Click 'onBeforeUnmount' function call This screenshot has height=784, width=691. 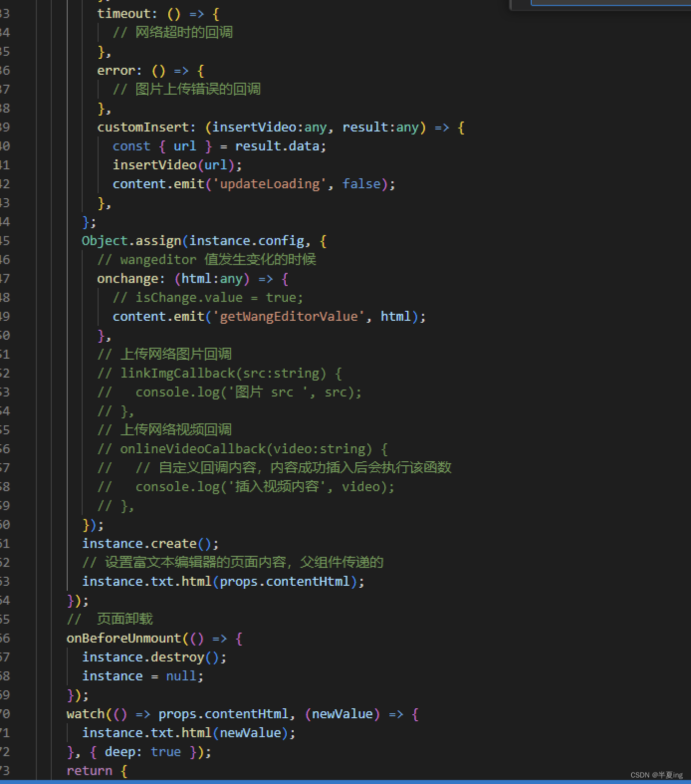click(124, 638)
